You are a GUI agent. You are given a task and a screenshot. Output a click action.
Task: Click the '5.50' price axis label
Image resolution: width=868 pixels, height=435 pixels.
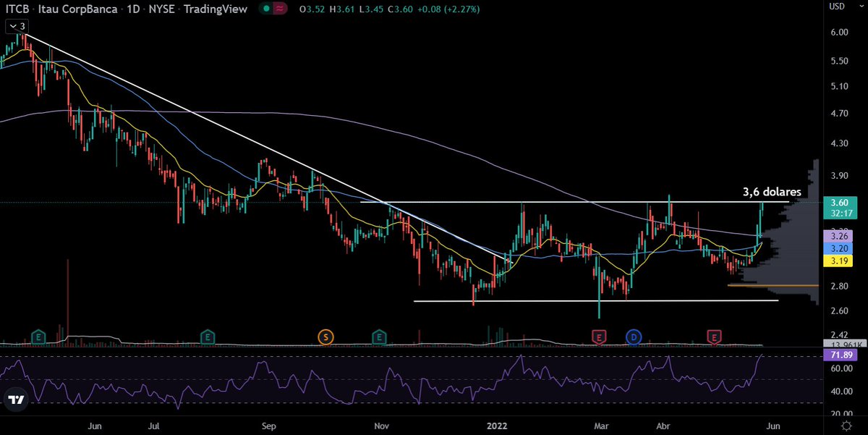coord(839,62)
